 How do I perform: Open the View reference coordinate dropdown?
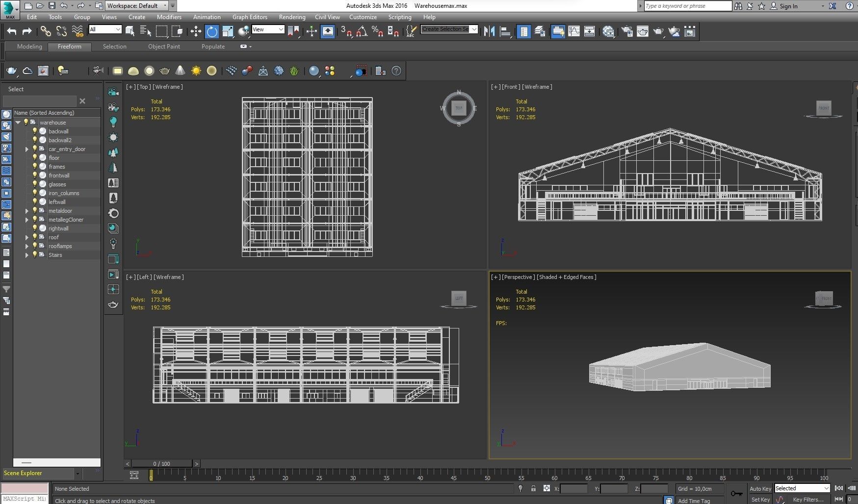[x=268, y=29]
